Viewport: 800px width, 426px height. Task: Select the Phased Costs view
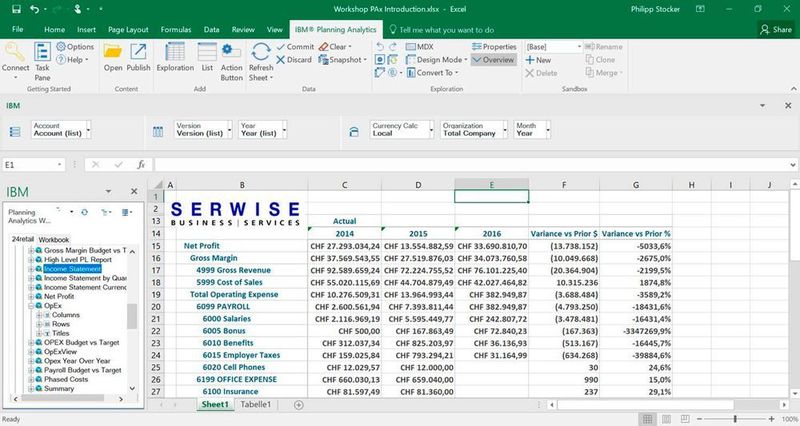coord(66,379)
